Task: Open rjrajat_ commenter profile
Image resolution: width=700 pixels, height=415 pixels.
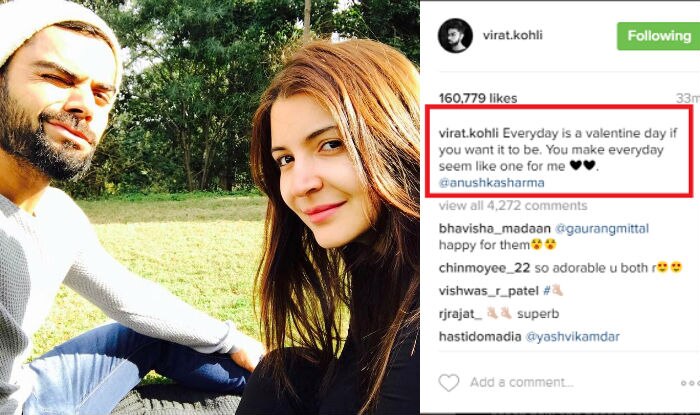Action: tap(460, 314)
